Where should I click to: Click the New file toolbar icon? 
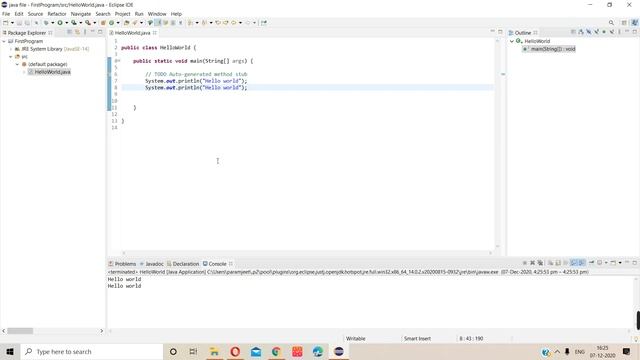tap(6, 23)
